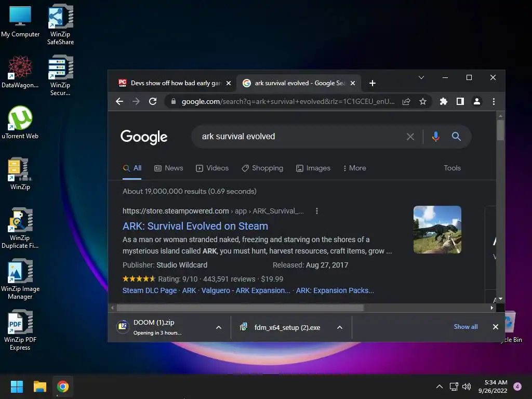Open the DOOM (1).zip download item

pyautogui.click(x=163, y=327)
